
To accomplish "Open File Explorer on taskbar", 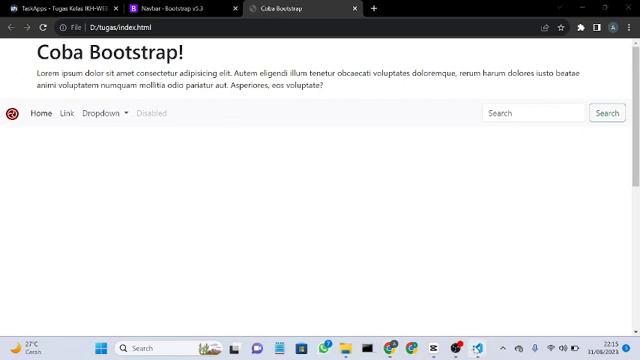I will (x=346, y=349).
